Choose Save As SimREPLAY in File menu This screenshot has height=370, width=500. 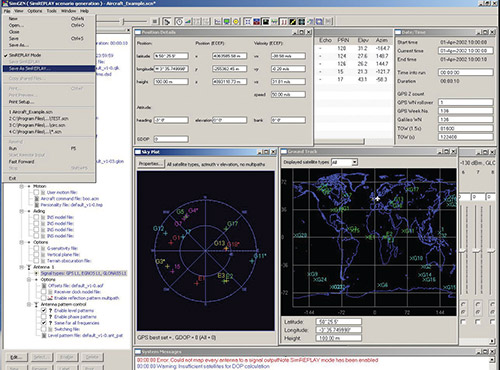49,69
